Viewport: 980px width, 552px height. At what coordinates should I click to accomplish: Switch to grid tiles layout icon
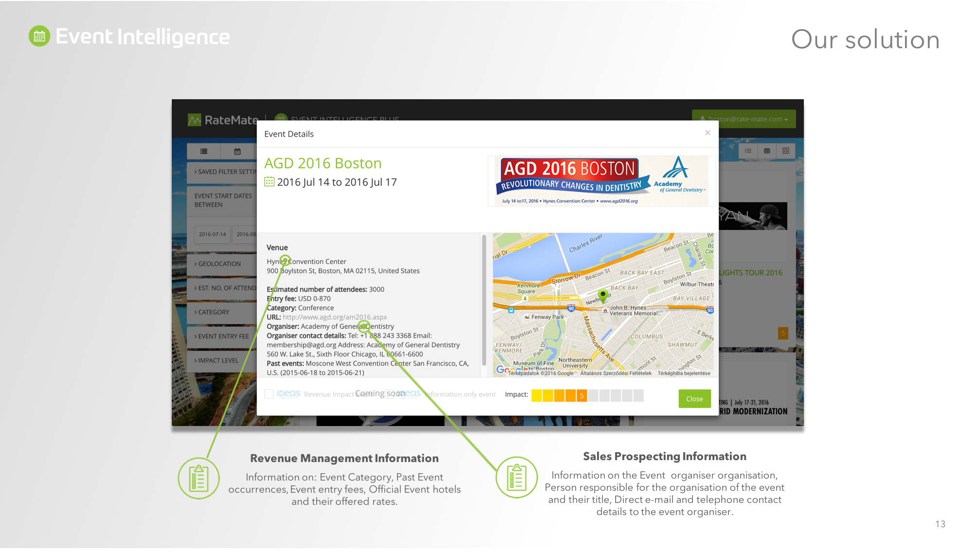click(786, 151)
